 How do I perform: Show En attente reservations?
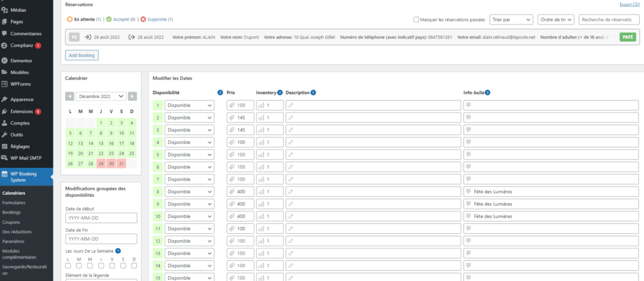[x=84, y=19]
